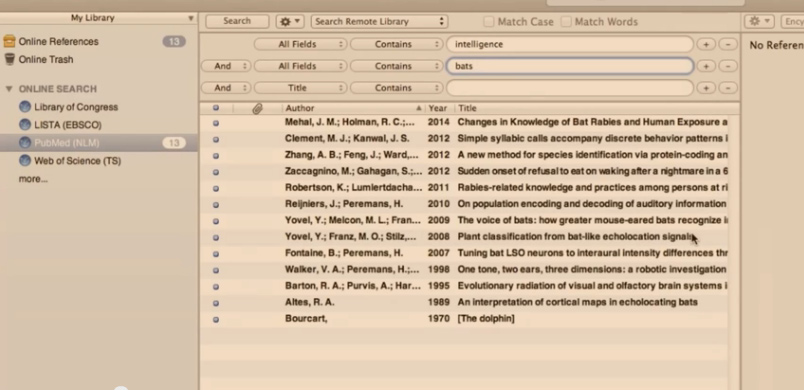
Task: Open the search options gear menu
Action: 290,22
